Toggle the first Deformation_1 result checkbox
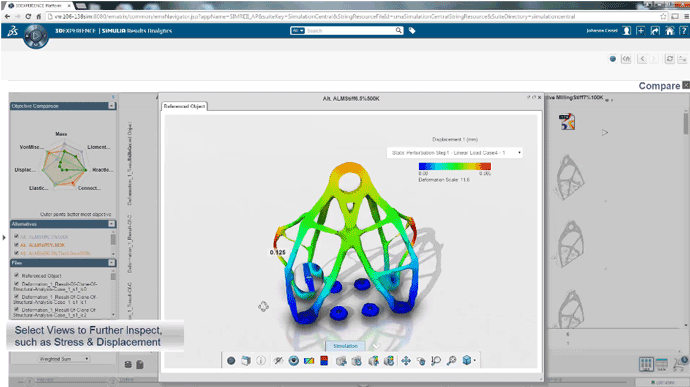The width and height of the screenshot is (690, 387). pos(17,284)
